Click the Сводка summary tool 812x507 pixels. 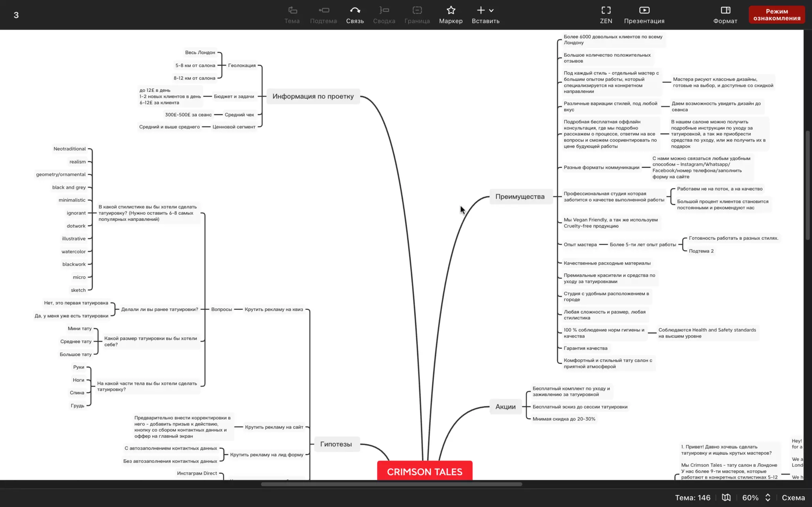point(384,11)
